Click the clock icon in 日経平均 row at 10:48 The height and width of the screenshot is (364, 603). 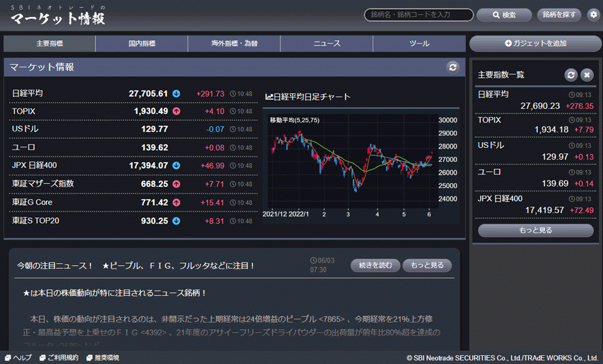233,94
